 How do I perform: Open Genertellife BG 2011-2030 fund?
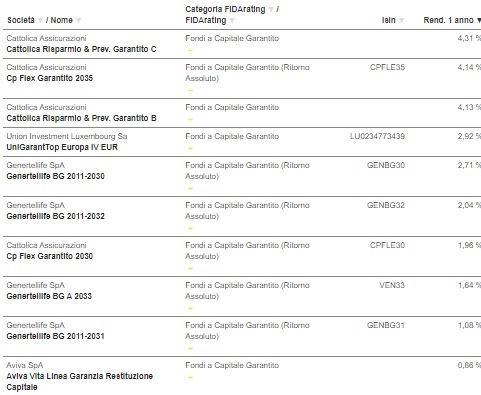[55, 176]
